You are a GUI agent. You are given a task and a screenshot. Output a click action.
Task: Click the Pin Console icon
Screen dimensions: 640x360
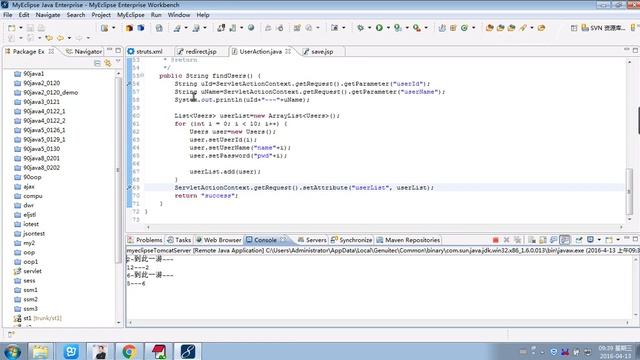(579, 240)
